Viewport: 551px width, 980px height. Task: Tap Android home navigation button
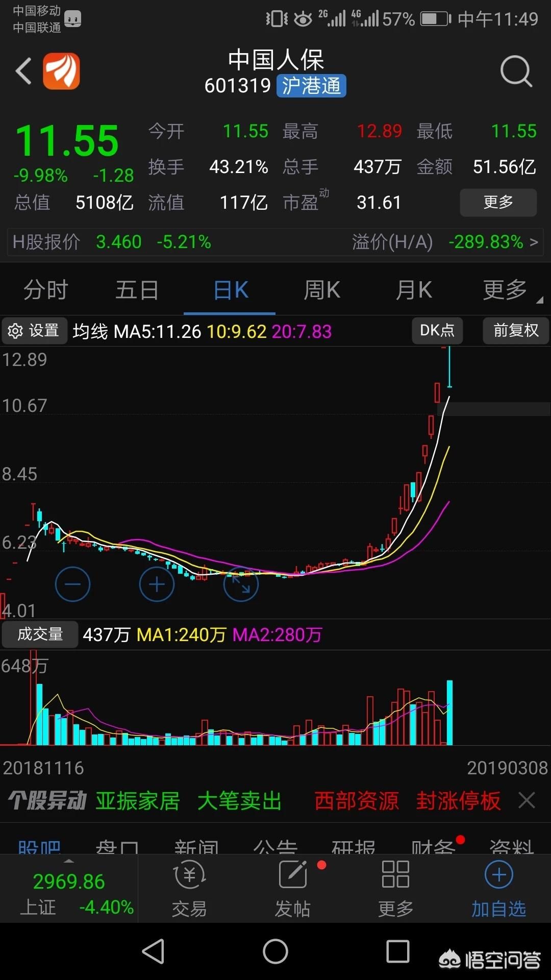275,951
